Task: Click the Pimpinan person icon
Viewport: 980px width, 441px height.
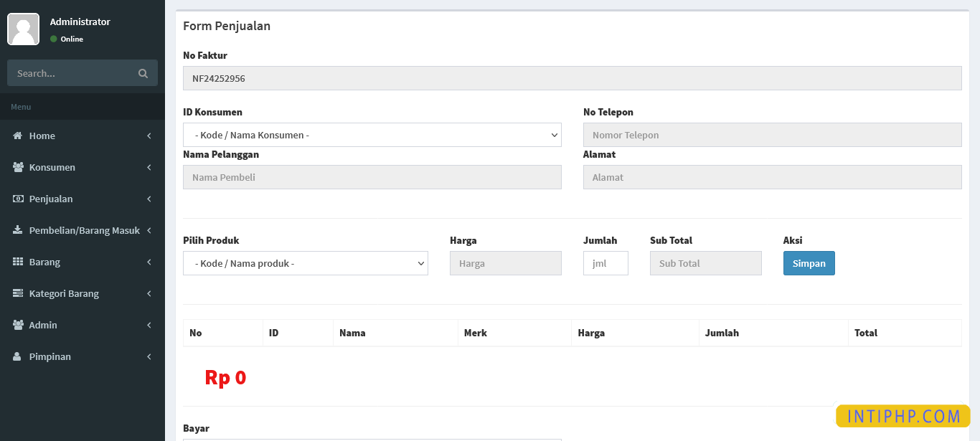Action: tap(18, 356)
